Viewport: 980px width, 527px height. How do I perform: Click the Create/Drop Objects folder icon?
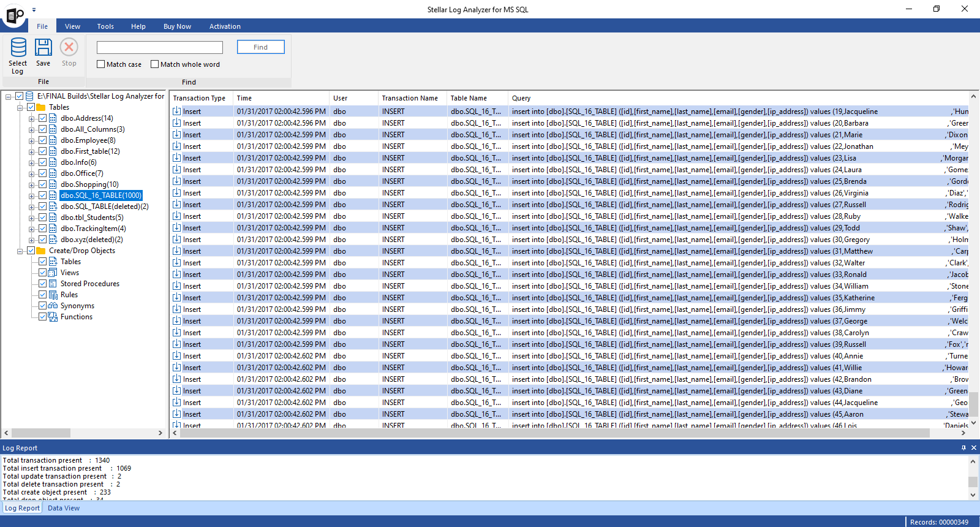click(x=41, y=251)
